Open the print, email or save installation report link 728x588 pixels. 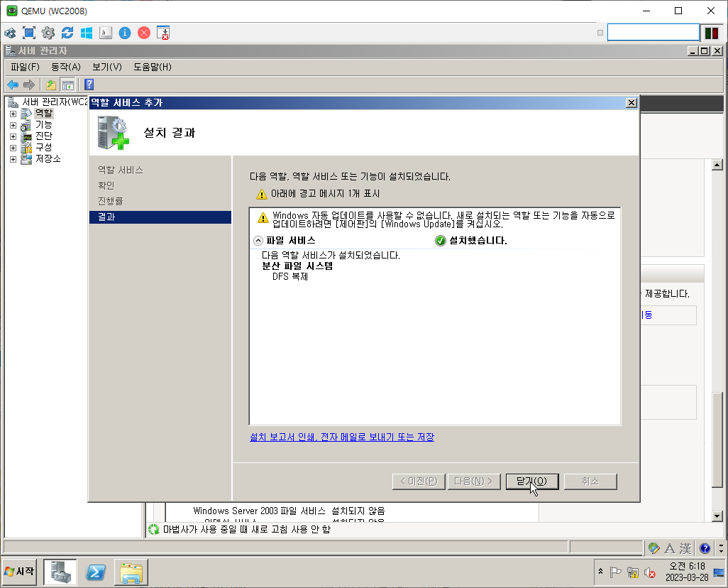(x=342, y=437)
